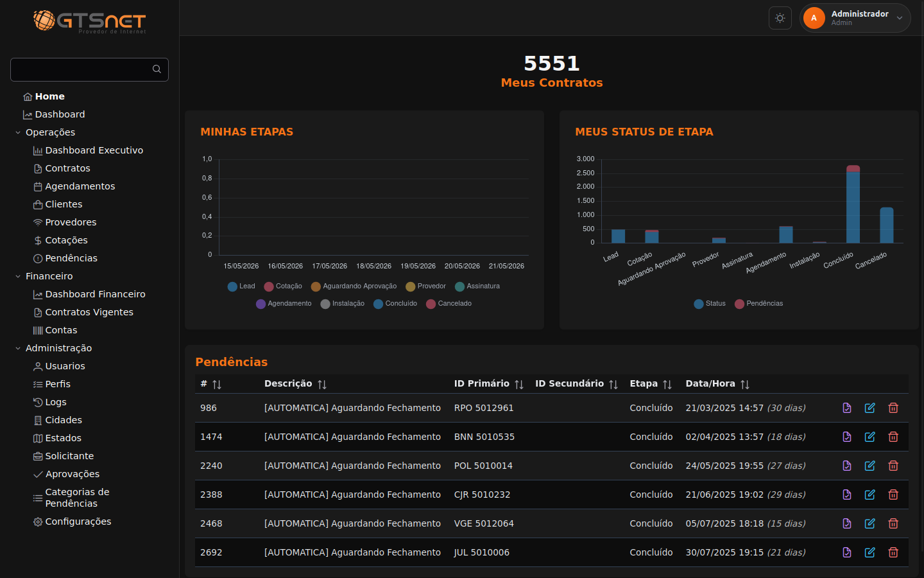Viewport: 924px width, 578px height.
Task: Open document icon for row 2240
Action: [847, 466]
